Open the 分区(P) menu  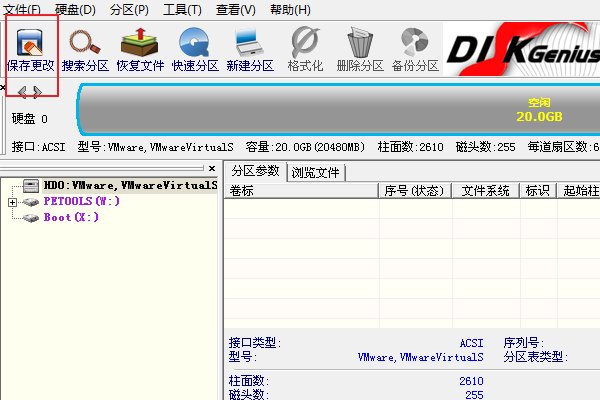coord(129,9)
